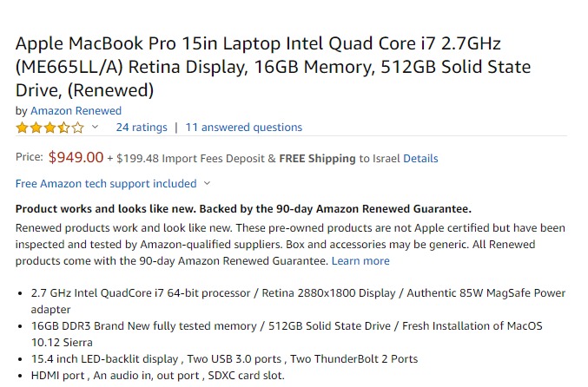
Task: Click the empty fifth rating star
Action: point(78,128)
